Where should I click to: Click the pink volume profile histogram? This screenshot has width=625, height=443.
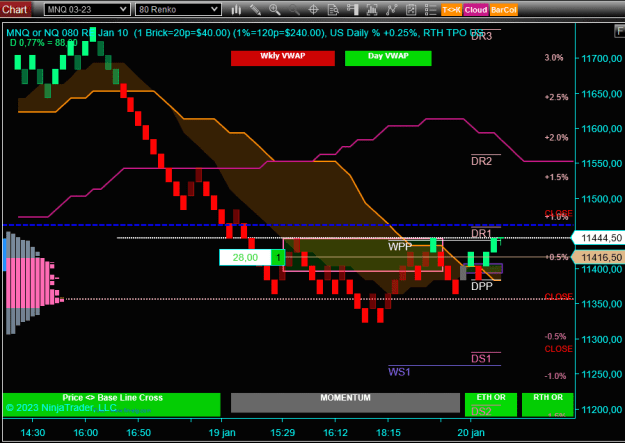pyautogui.click(x=34, y=282)
